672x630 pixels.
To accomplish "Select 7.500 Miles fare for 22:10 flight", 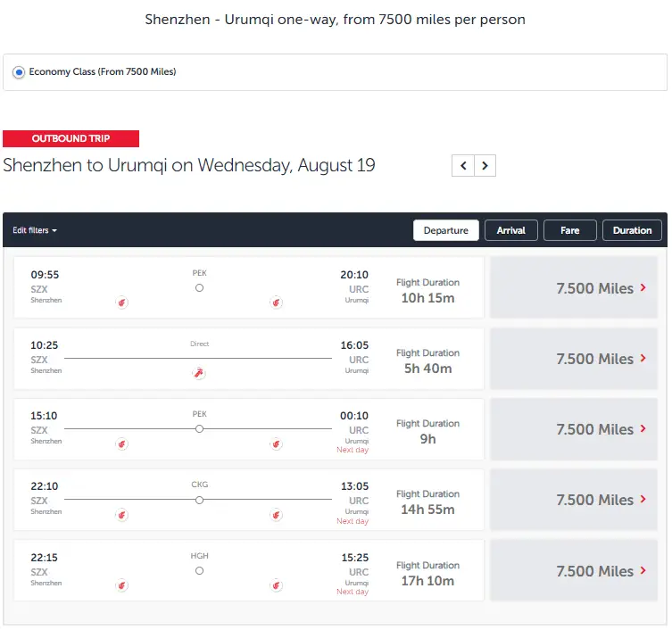I will point(574,500).
